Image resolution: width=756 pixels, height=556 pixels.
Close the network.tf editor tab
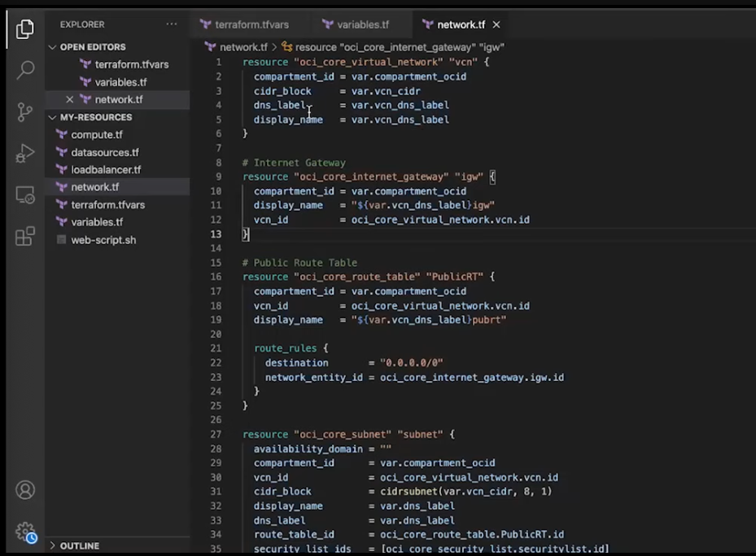(496, 24)
